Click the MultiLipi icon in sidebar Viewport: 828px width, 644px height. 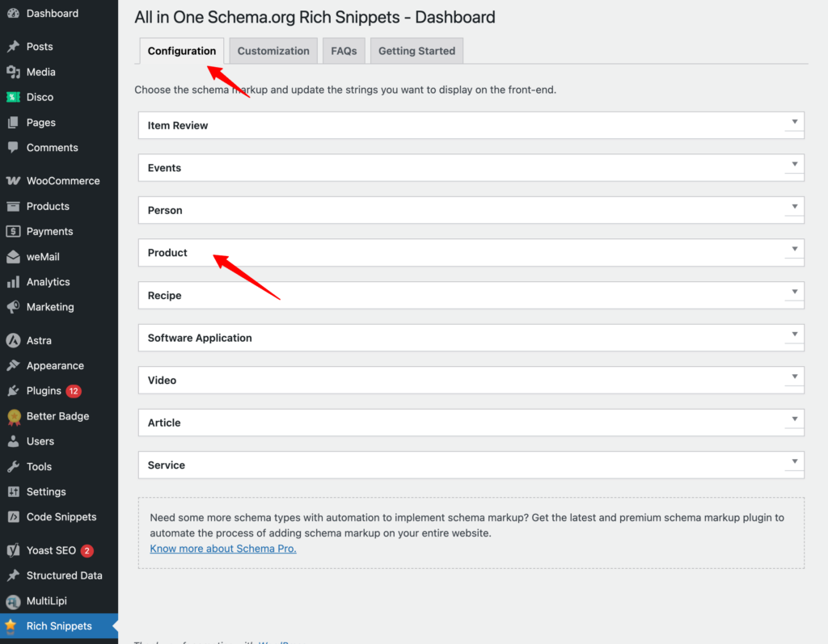pos(13,601)
